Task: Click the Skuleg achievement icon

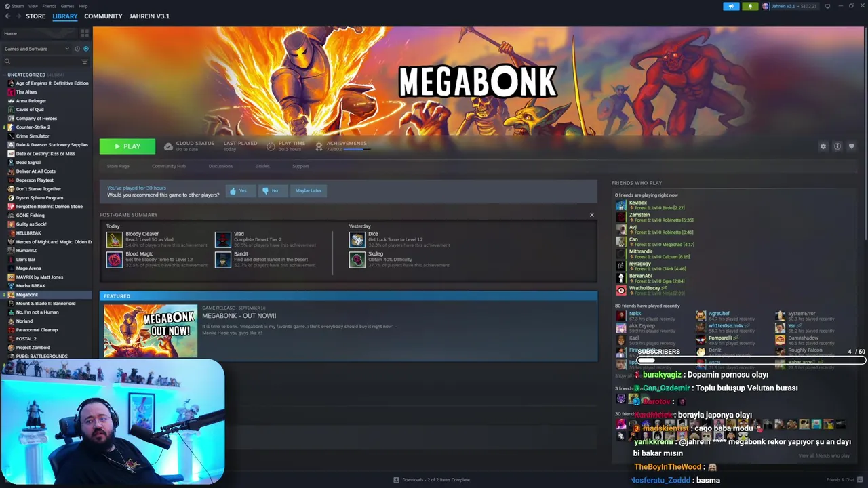Action: (x=357, y=260)
